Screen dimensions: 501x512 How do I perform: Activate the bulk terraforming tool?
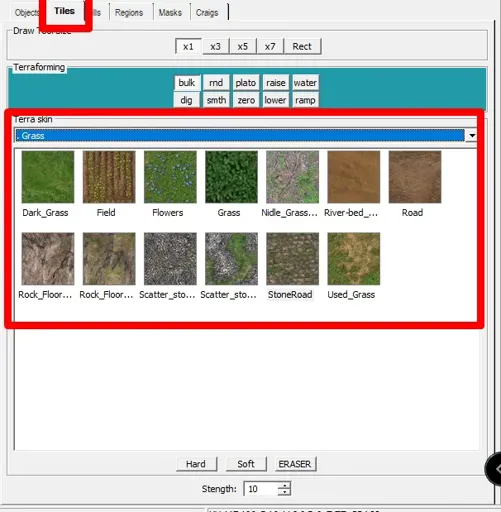tap(187, 83)
